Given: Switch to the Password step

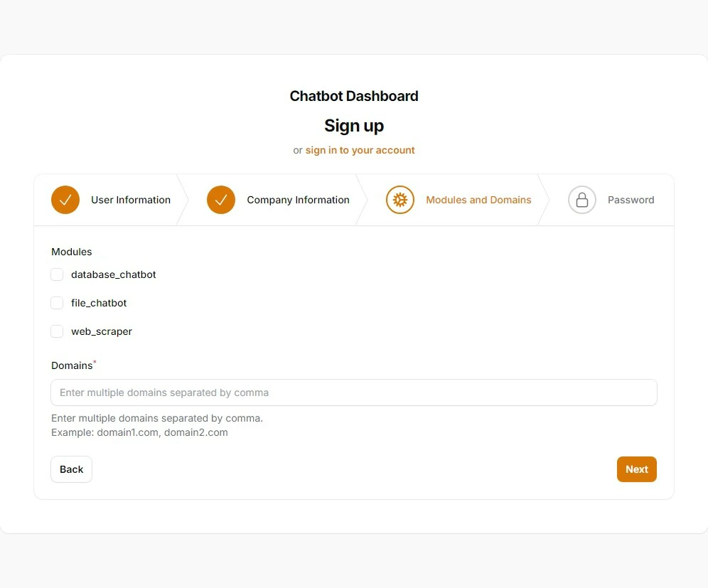Looking at the screenshot, I should [631, 200].
